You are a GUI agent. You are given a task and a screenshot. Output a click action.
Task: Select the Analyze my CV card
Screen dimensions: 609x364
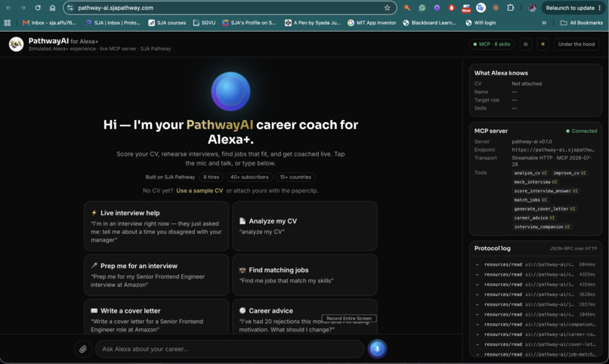(x=304, y=226)
